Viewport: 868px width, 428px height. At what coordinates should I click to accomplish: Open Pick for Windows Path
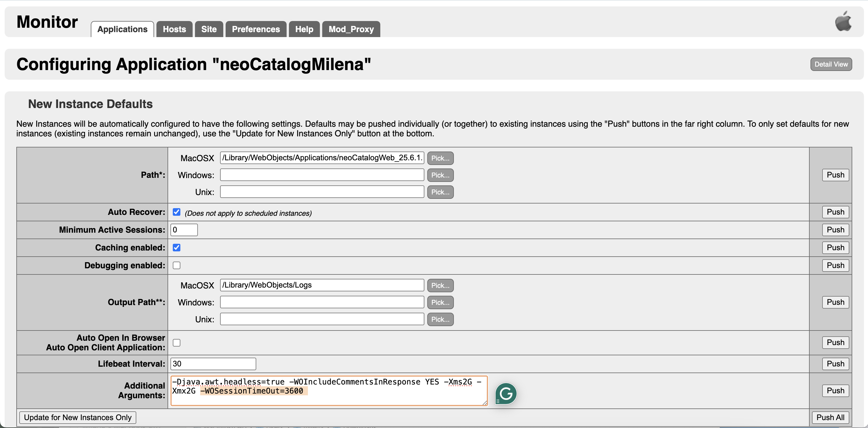click(440, 175)
